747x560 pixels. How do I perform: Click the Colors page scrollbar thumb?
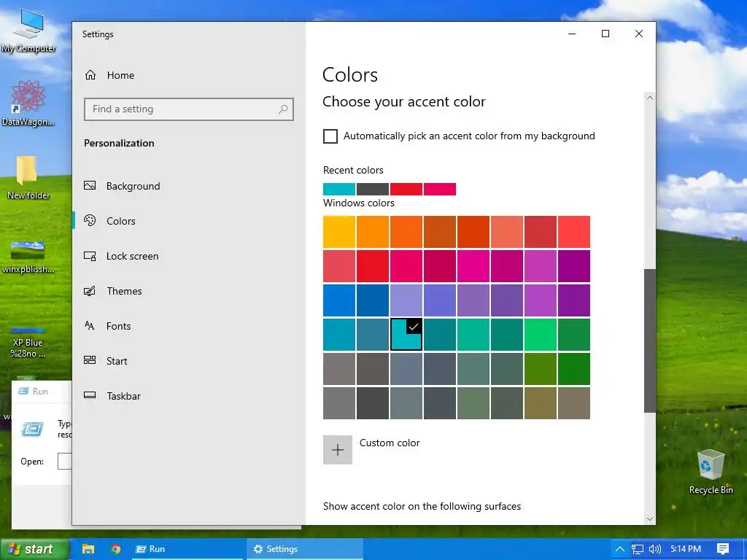pos(650,341)
